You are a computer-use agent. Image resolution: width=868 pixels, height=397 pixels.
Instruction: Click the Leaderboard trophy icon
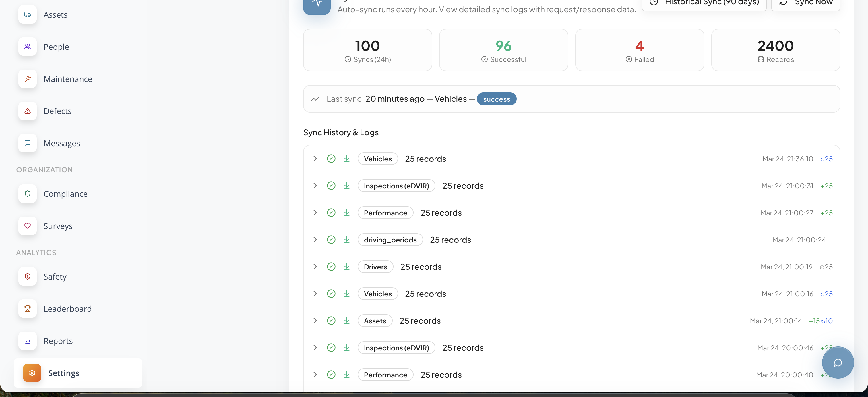28,308
